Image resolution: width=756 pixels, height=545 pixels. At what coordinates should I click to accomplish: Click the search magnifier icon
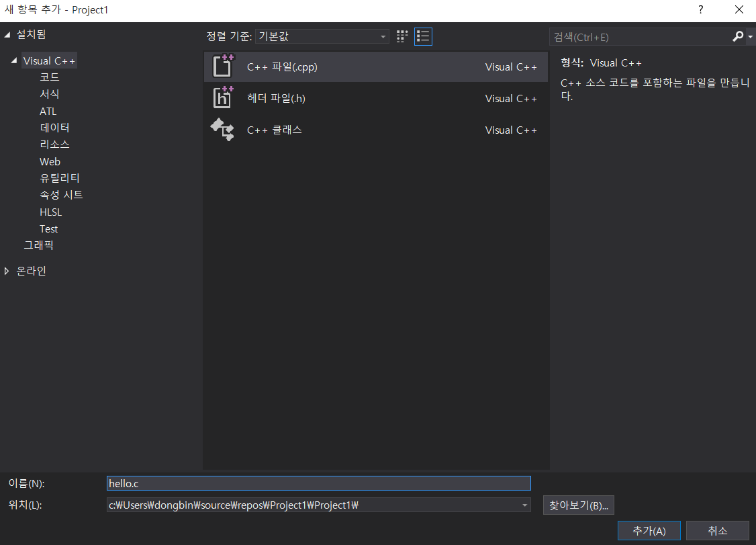click(x=738, y=37)
